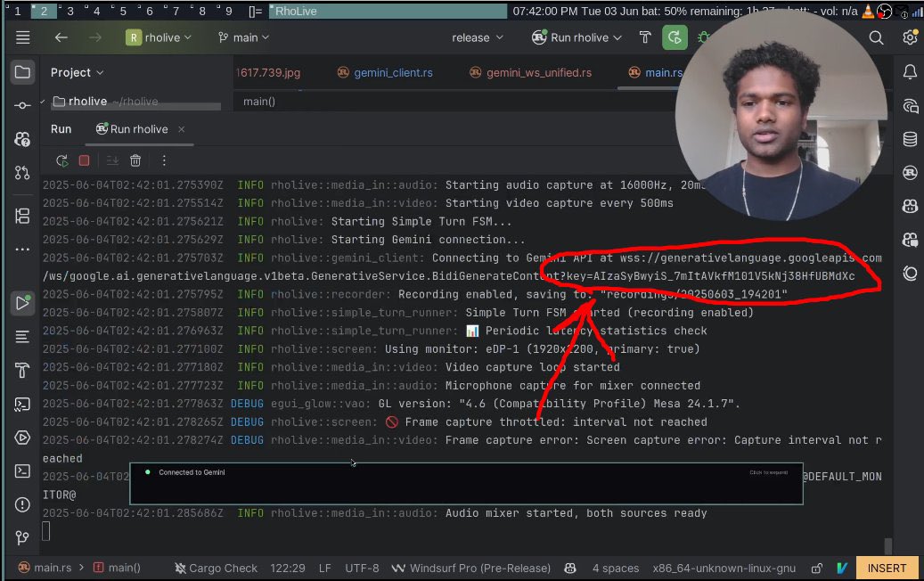Click main() in status bar breadcrumb
The width and height of the screenshot is (924, 581).
[118, 568]
